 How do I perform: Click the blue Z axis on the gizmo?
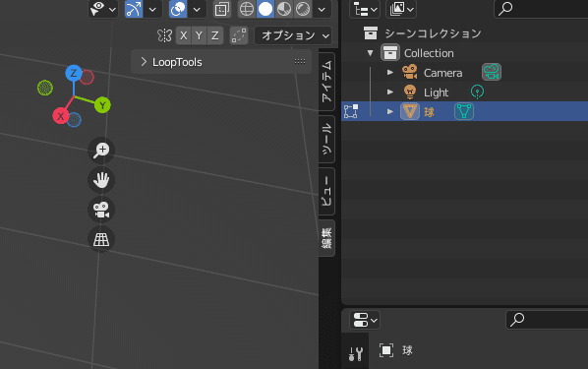pyautogui.click(x=74, y=73)
